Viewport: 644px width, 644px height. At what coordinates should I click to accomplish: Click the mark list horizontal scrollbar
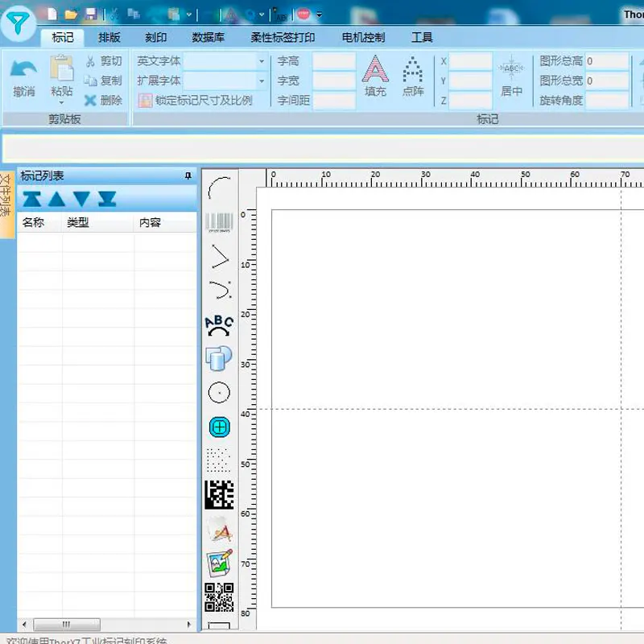[x=106, y=625]
